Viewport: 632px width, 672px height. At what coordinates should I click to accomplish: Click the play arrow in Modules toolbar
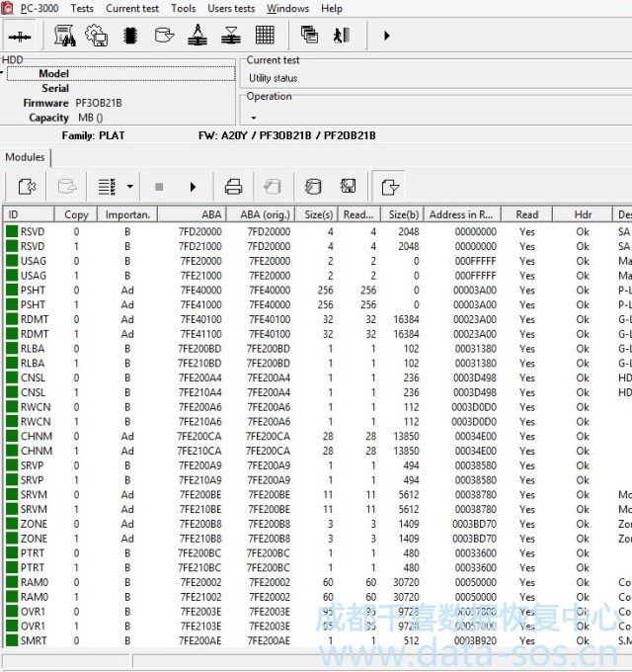(x=193, y=186)
